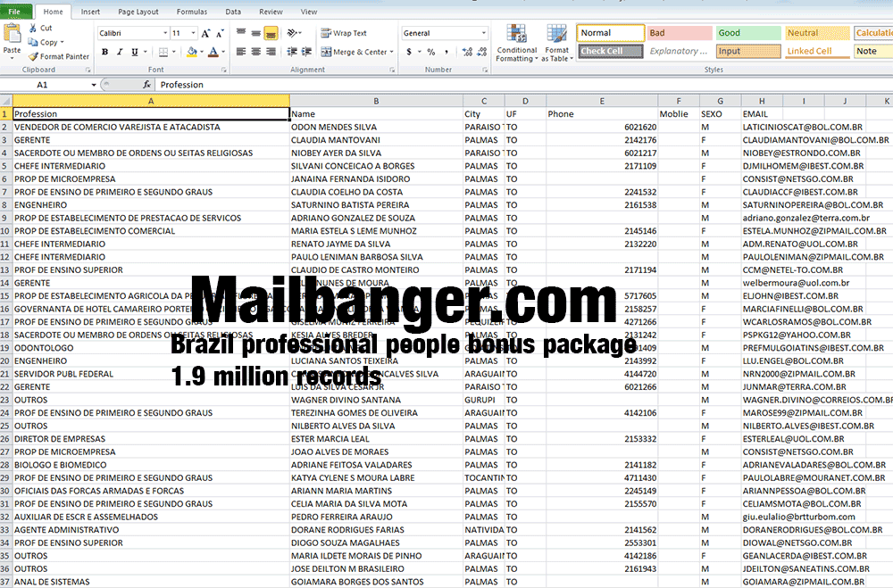Expand Merge & Center dropdown arrow
893x588 pixels.
click(x=392, y=52)
